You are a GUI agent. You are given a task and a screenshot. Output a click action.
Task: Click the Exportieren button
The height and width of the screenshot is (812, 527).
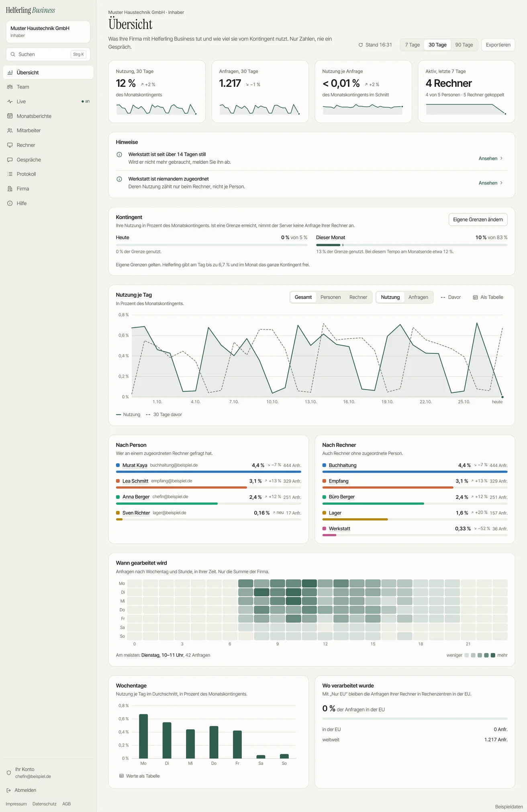click(x=498, y=45)
